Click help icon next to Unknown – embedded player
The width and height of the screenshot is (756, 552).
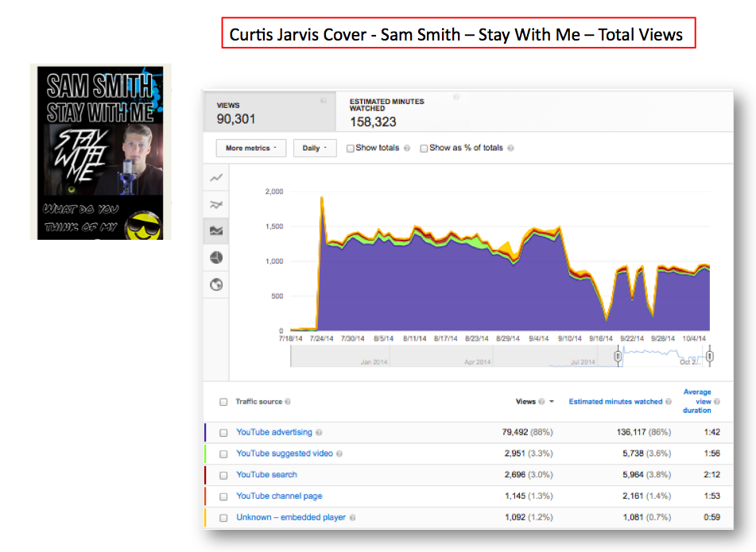pyautogui.click(x=352, y=518)
